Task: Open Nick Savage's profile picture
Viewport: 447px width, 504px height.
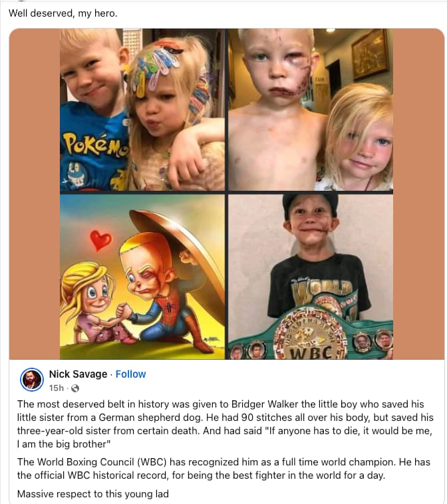Action: (x=32, y=379)
